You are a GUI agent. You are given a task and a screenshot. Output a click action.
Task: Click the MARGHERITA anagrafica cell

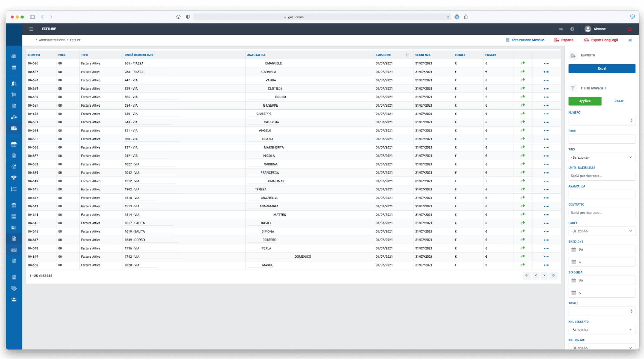click(309, 147)
